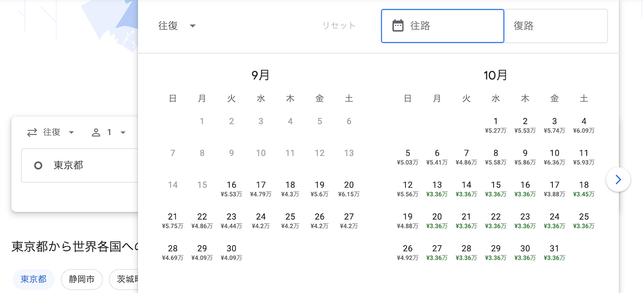Select October 12 at ¥5.56万

tap(408, 189)
